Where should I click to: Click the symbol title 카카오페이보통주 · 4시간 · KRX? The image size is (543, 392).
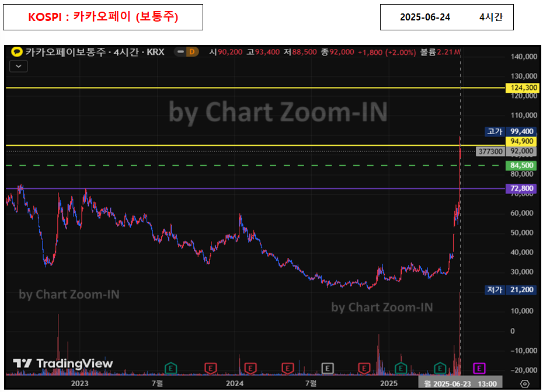(95, 52)
